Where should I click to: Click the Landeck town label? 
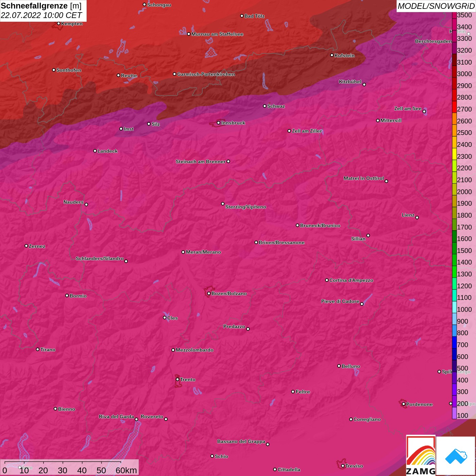(x=107, y=151)
